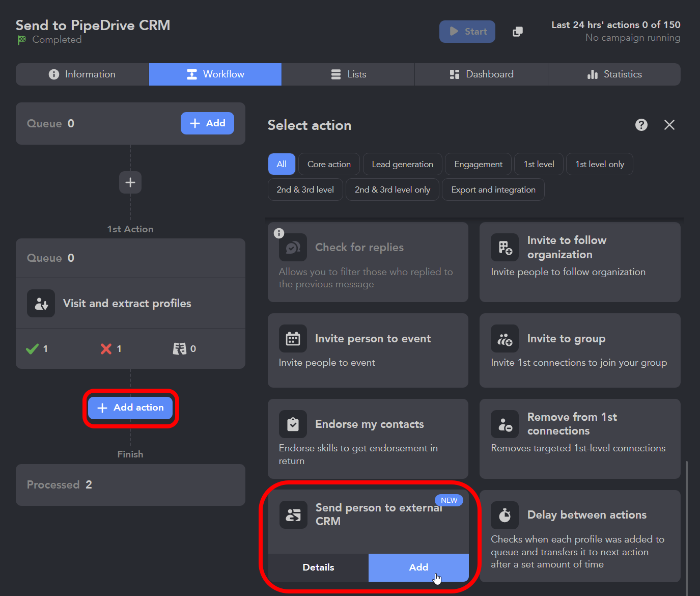Close the Select action panel
Viewport: 700px width, 596px height.
(x=669, y=125)
